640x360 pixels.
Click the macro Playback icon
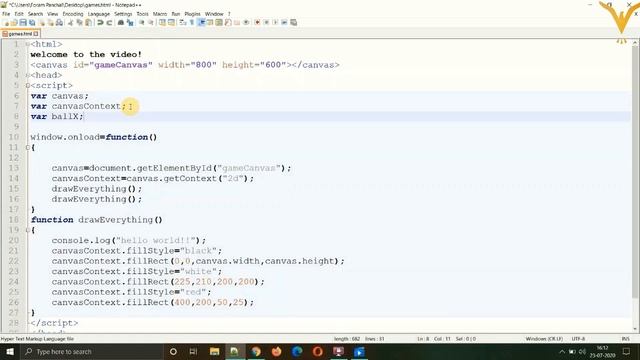coord(275,23)
